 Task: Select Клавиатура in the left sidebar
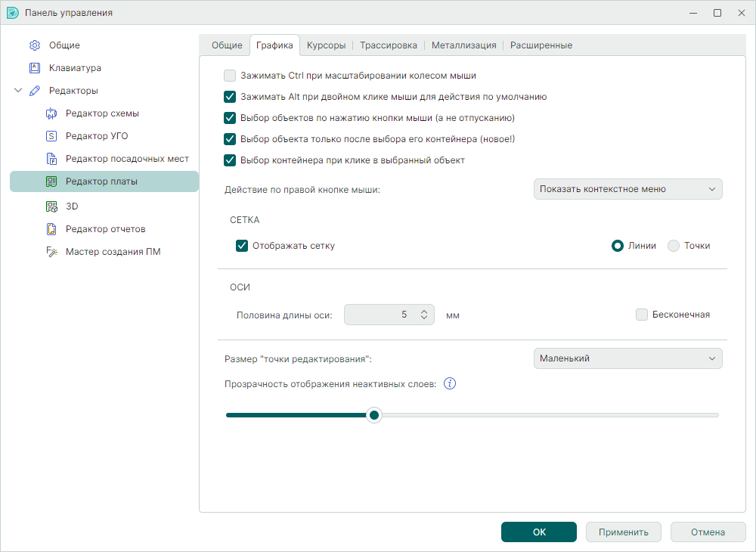coord(75,68)
